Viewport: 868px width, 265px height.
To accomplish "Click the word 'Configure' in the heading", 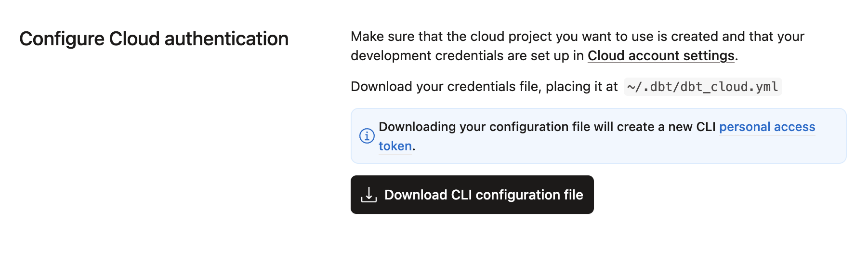I will [62, 39].
